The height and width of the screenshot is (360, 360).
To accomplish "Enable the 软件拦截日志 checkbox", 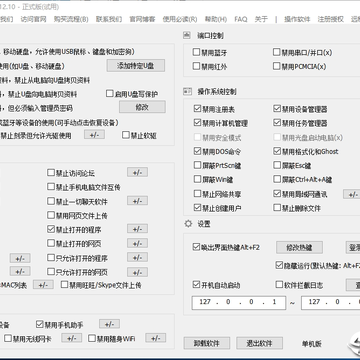I will pos(279,285).
